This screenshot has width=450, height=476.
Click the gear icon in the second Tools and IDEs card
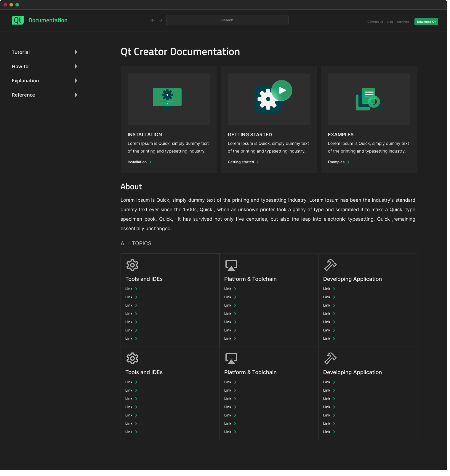(x=132, y=358)
